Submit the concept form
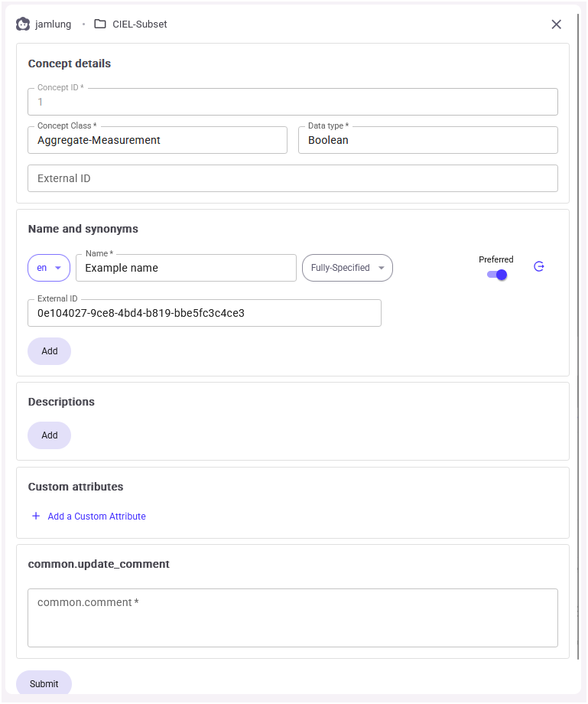Image resolution: width=588 pixels, height=704 pixels. pyautogui.click(x=44, y=683)
